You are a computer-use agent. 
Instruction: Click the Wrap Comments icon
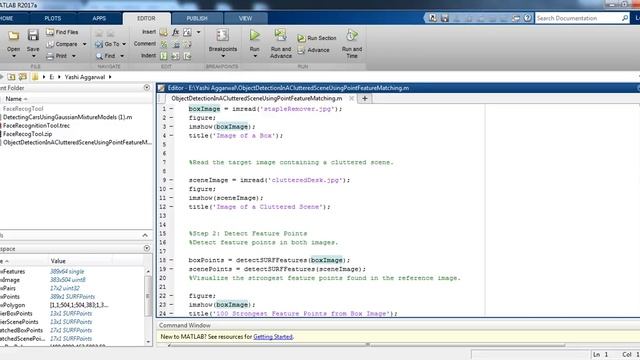click(187, 44)
